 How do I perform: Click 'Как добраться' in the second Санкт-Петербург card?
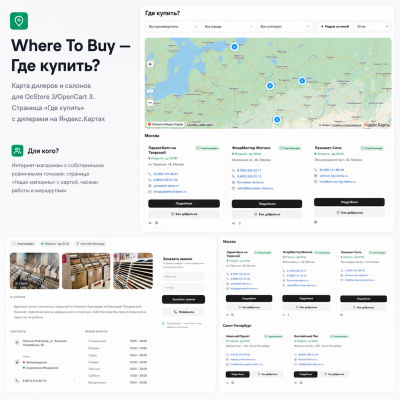[x=334, y=374]
